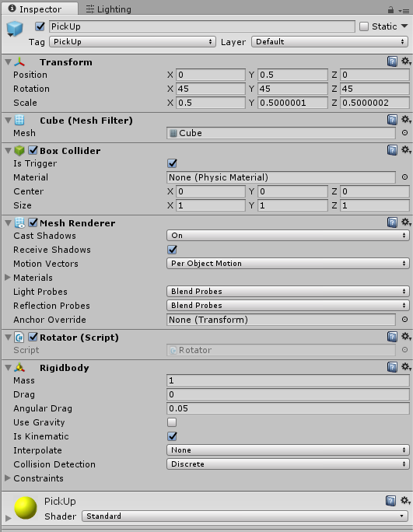Open the Box Collider gear settings menu
This screenshot has width=413, height=532.
[406, 150]
